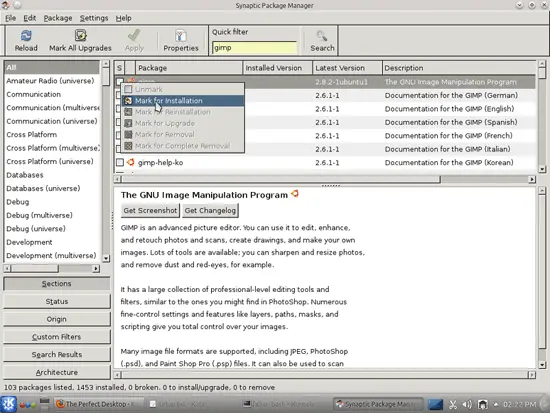Click the Get Changelog button

210,211
